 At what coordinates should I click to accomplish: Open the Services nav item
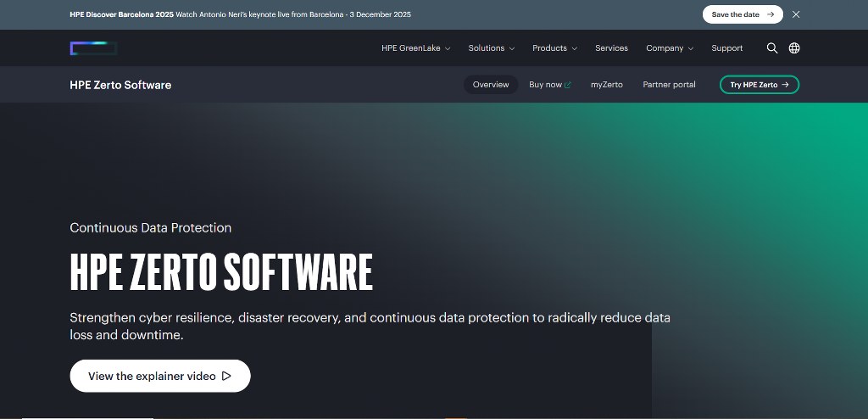[611, 48]
